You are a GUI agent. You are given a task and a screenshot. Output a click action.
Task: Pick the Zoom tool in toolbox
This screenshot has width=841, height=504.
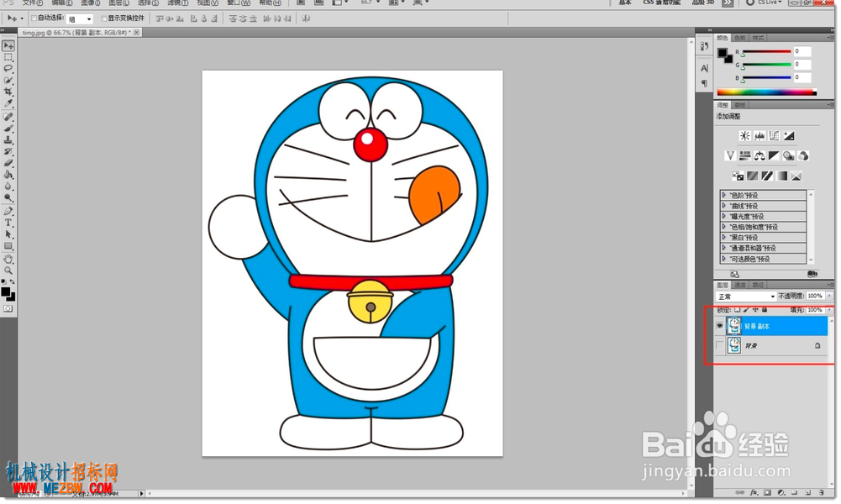coord(8,270)
